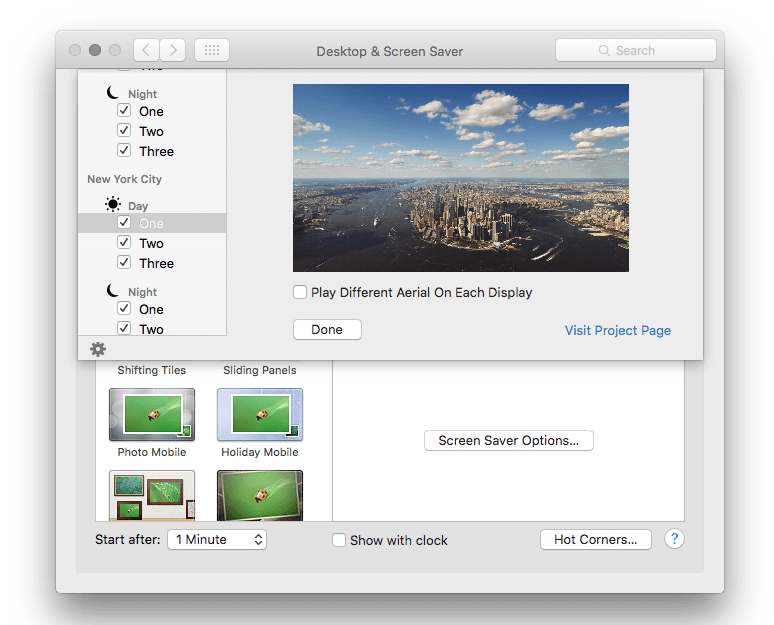The height and width of the screenshot is (625, 774).
Task: Click the search magnifier icon
Action: [x=604, y=50]
